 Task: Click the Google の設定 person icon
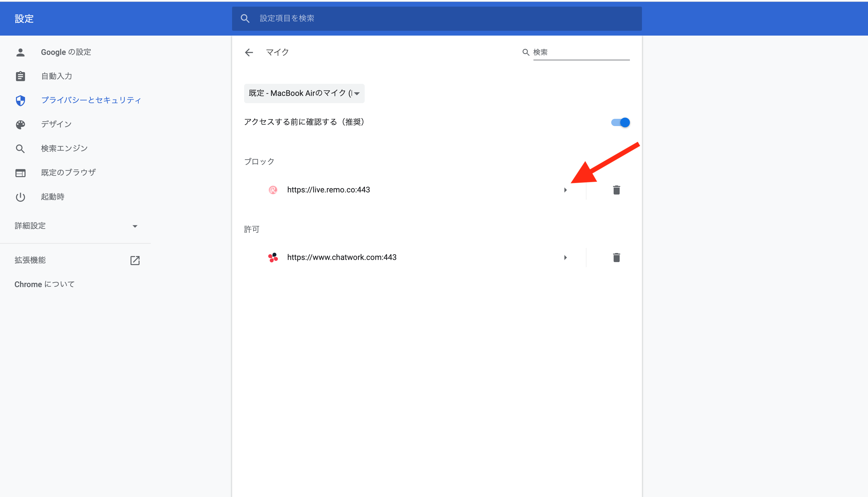pos(20,52)
